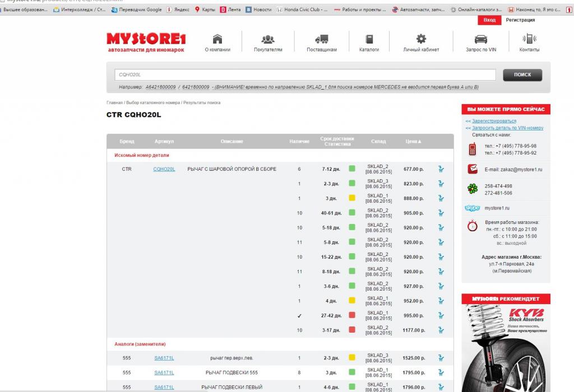Click cart icon for 8-18 дн. row
The width and height of the screenshot is (574, 392).
(x=441, y=272)
